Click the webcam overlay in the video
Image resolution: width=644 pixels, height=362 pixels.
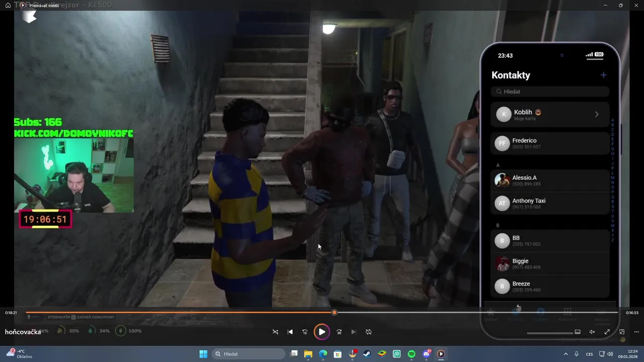[74, 175]
